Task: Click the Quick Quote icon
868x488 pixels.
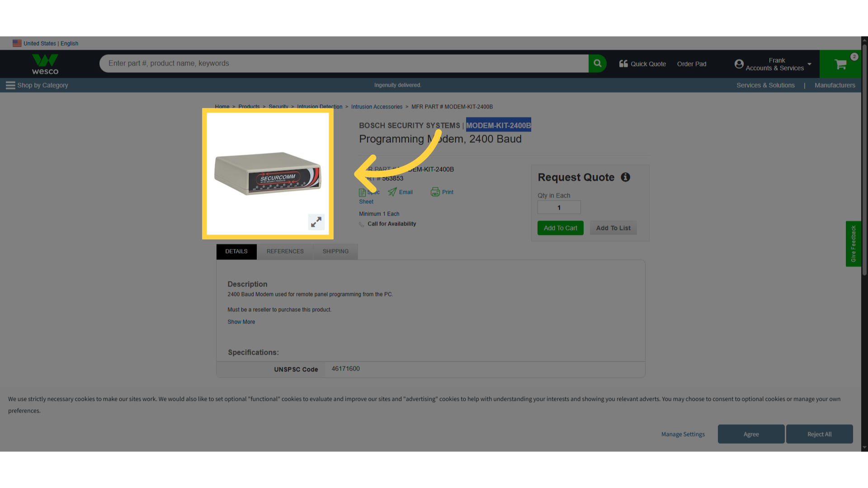Action: tap(623, 64)
